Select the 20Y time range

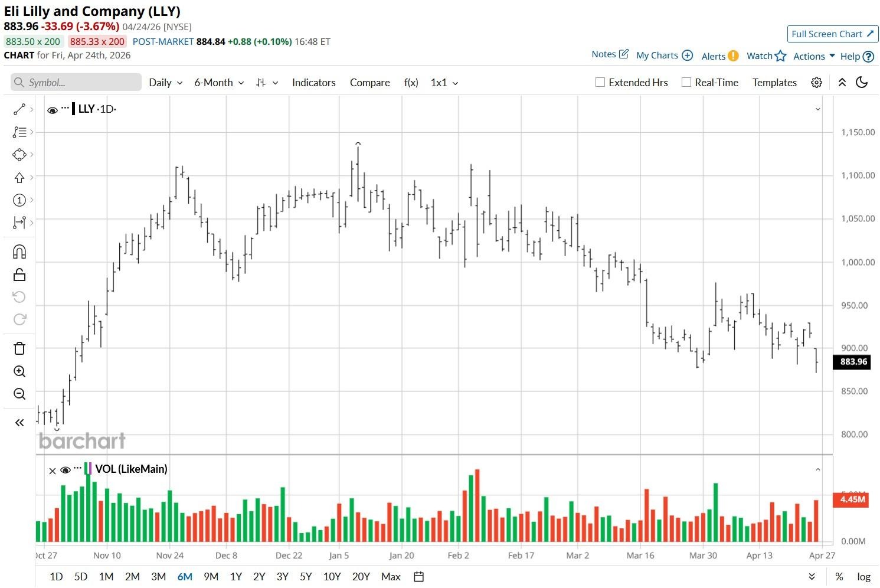361,577
